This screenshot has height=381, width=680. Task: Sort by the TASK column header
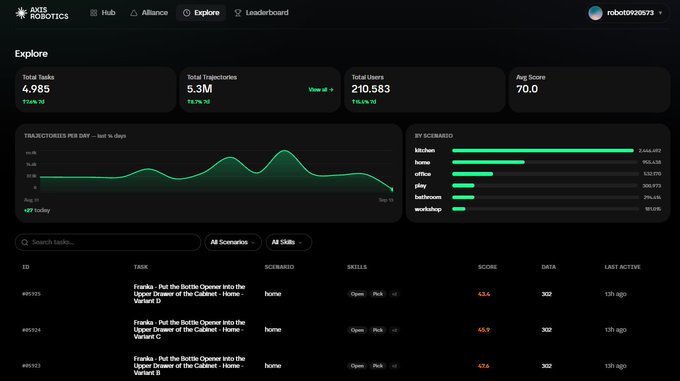141,267
